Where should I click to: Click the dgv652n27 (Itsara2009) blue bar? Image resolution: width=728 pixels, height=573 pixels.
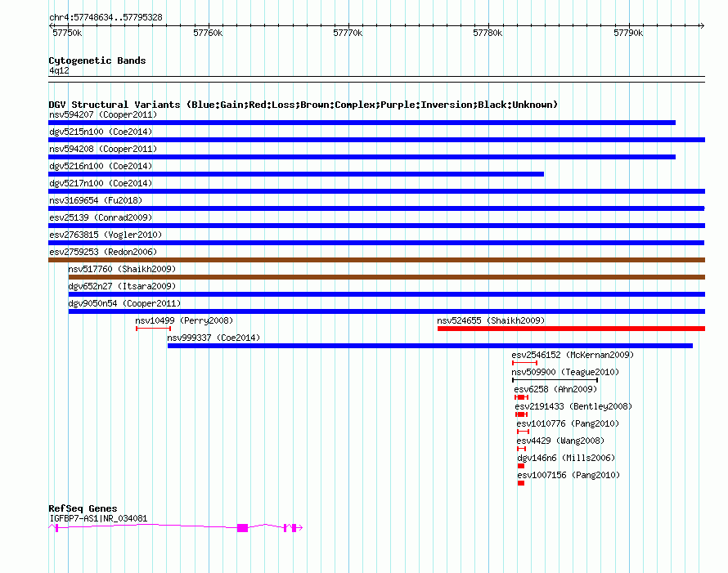pyautogui.click(x=387, y=294)
